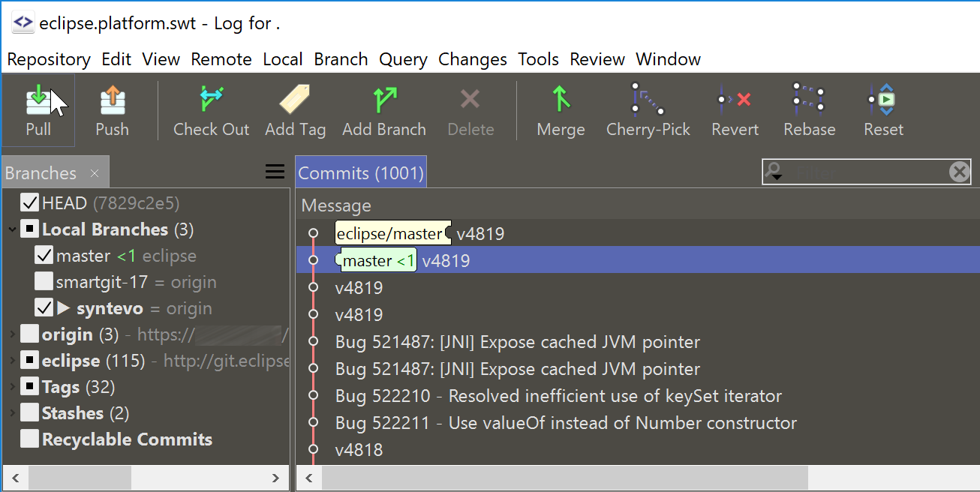Click the Add Tag icon
The width and height of the screenshot is (980, 492).
click(x=294, y=109)
